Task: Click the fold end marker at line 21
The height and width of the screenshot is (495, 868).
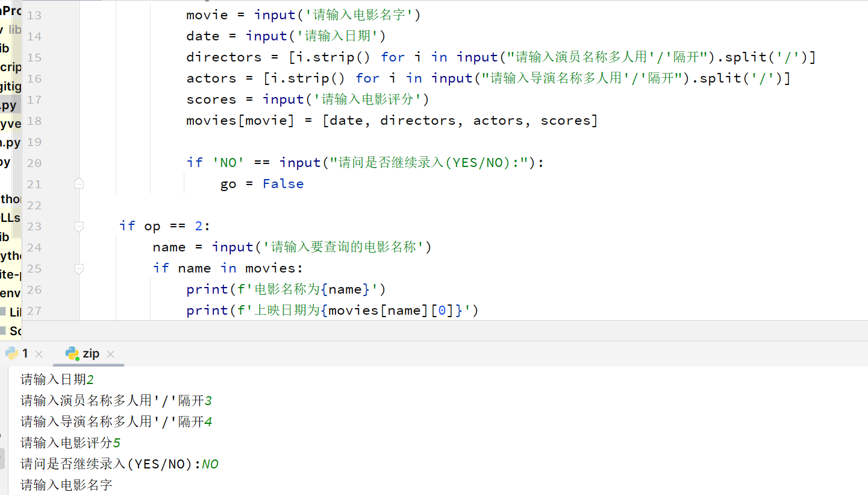Action: [x=79, y=183]
